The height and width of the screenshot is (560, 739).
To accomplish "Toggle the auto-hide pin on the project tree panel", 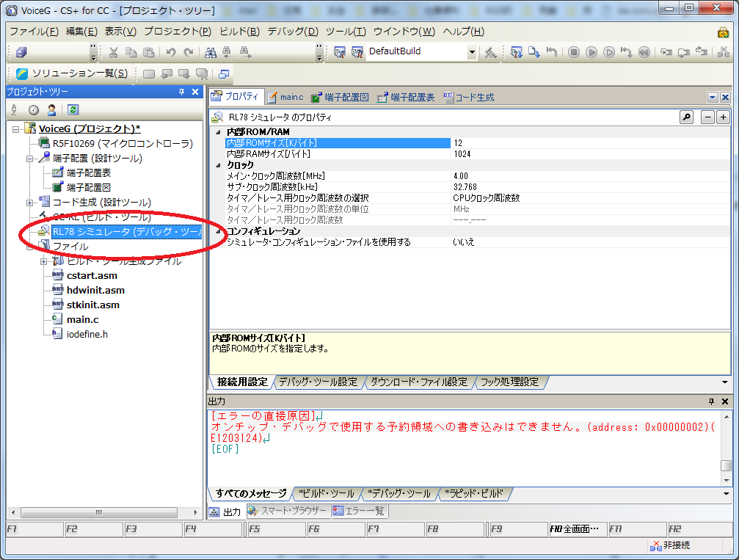I will 181,92.
